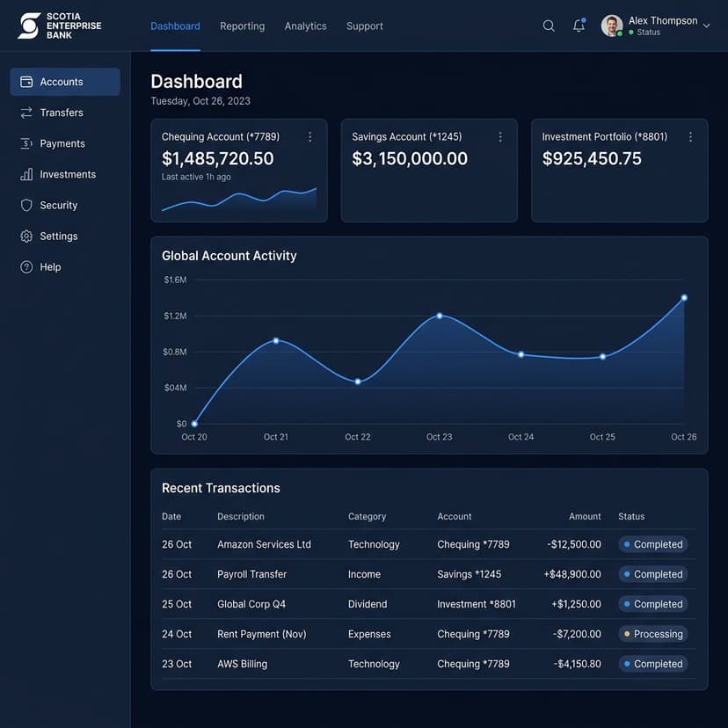
Task: Expand the Alex Thompson account dropdown chevron
Action: (x=706, y=26)
